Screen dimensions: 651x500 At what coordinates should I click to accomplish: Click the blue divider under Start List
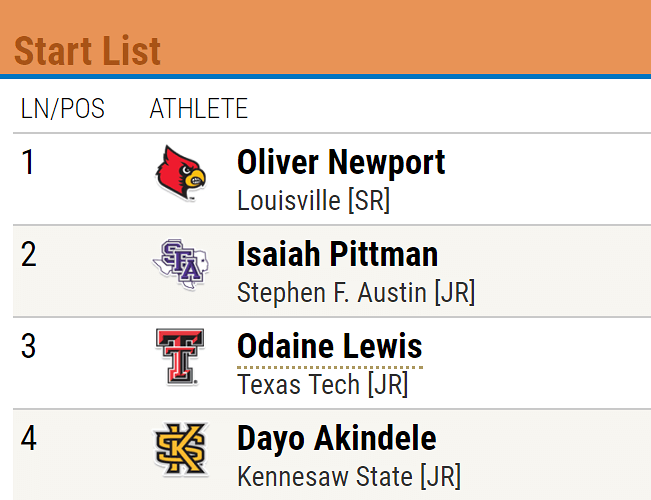coord(325,76)
